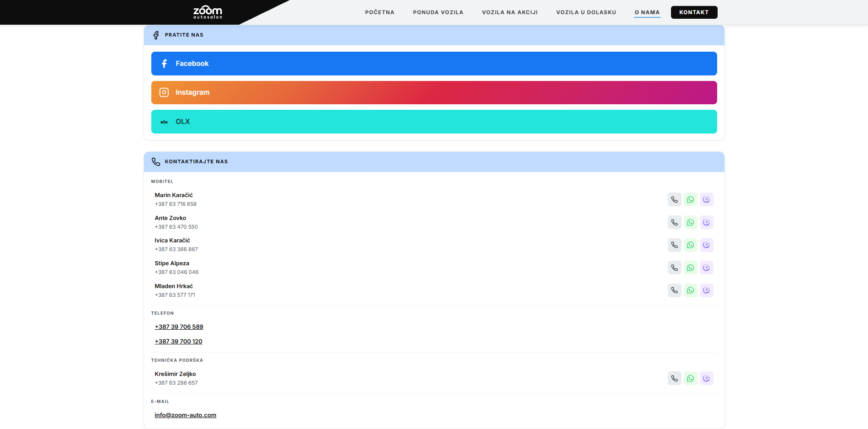Contact Mladen Hrkać via Viber icon
Image resolution: width=868 pixels, height=429 pixels.
coord(706,290)
